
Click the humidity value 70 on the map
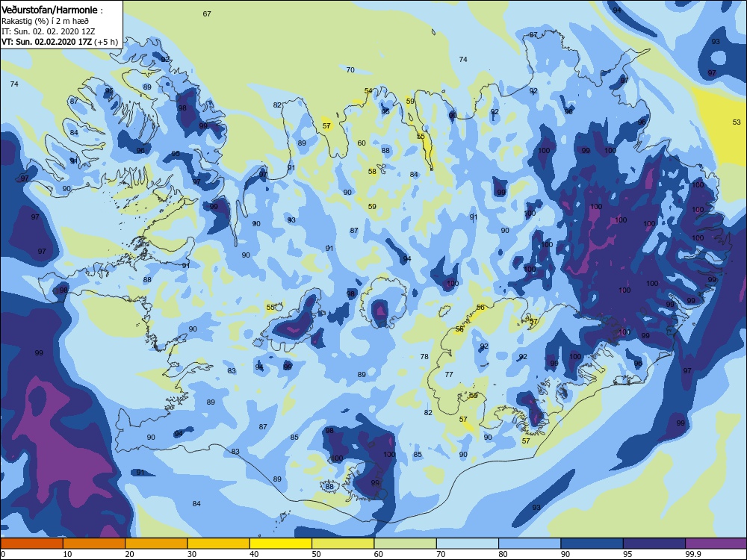click(x=350, y=69)
